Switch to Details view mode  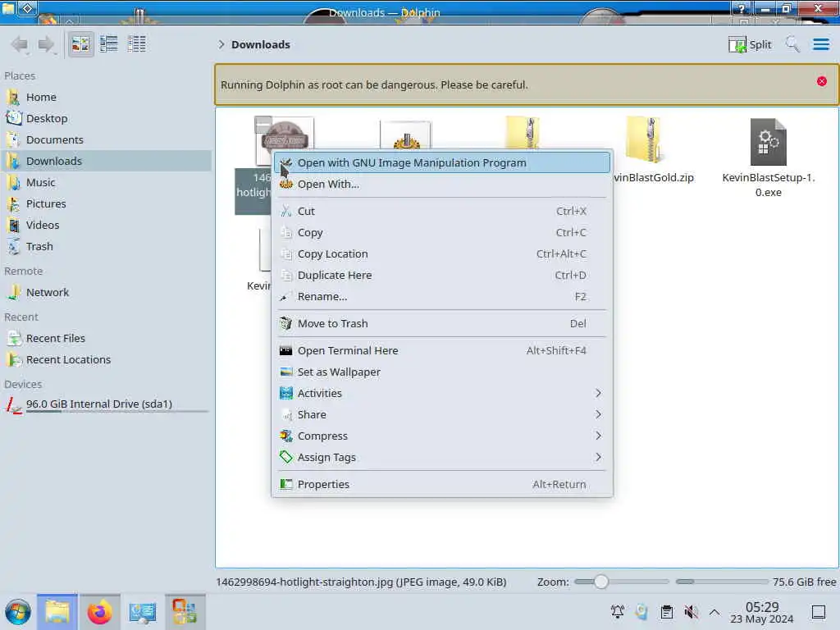click(137, 44)
